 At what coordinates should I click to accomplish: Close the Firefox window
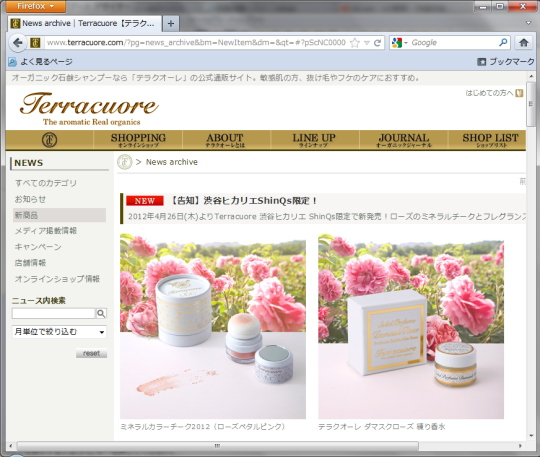click(x=523, y=6)
